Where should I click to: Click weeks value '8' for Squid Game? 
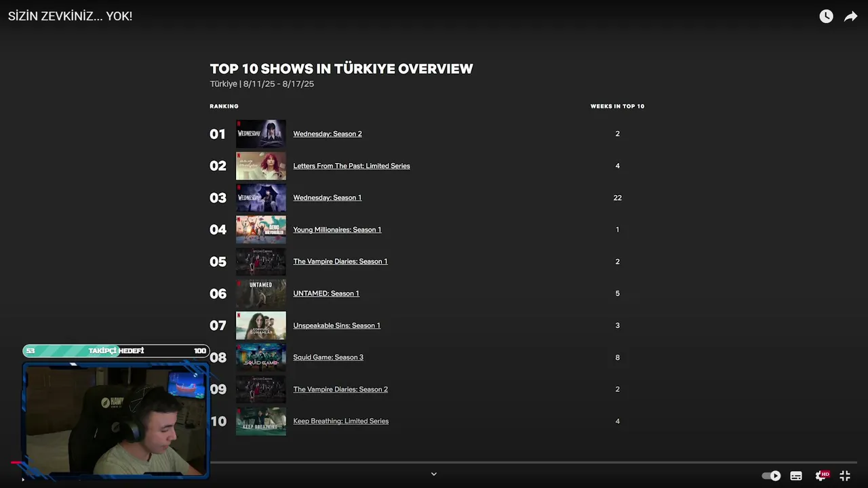click(x=617, y=357)
